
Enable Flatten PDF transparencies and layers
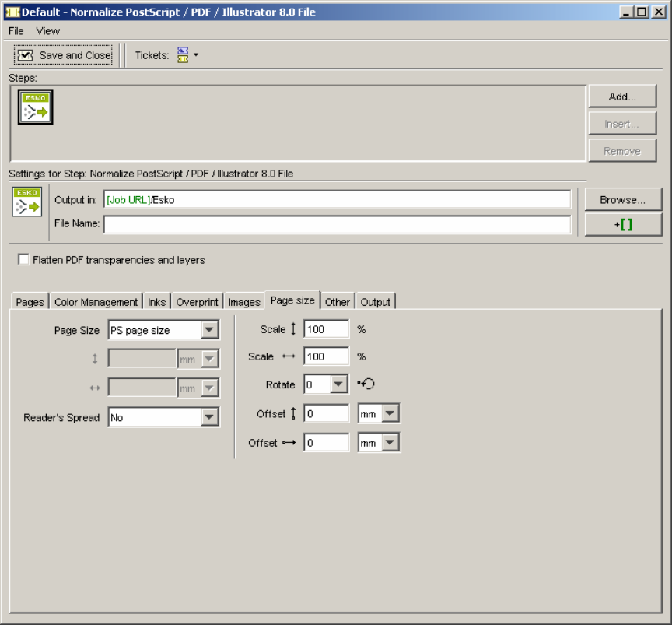pyautogui.click(x=23, y=260)
